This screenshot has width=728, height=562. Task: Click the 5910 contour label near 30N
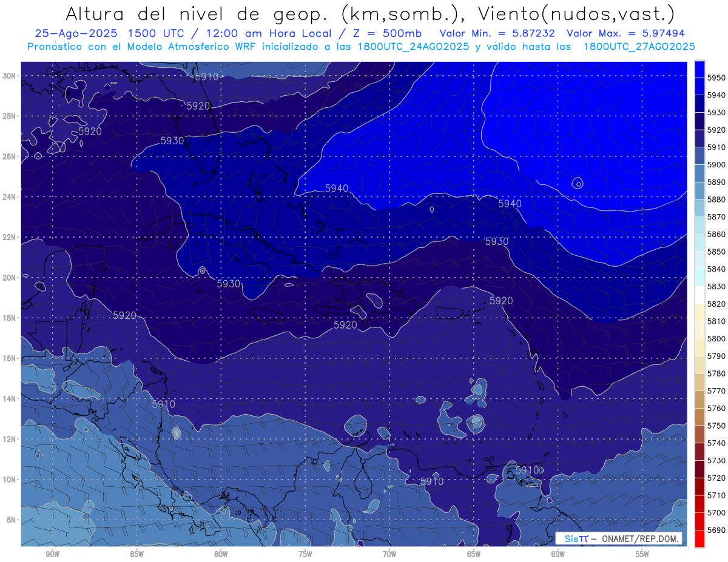(207, 76)
